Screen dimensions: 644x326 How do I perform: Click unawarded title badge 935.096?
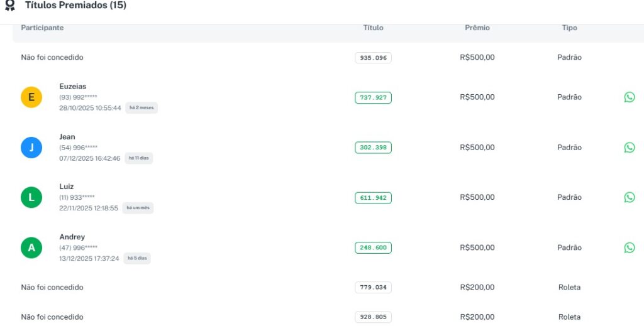click(373, 58)
